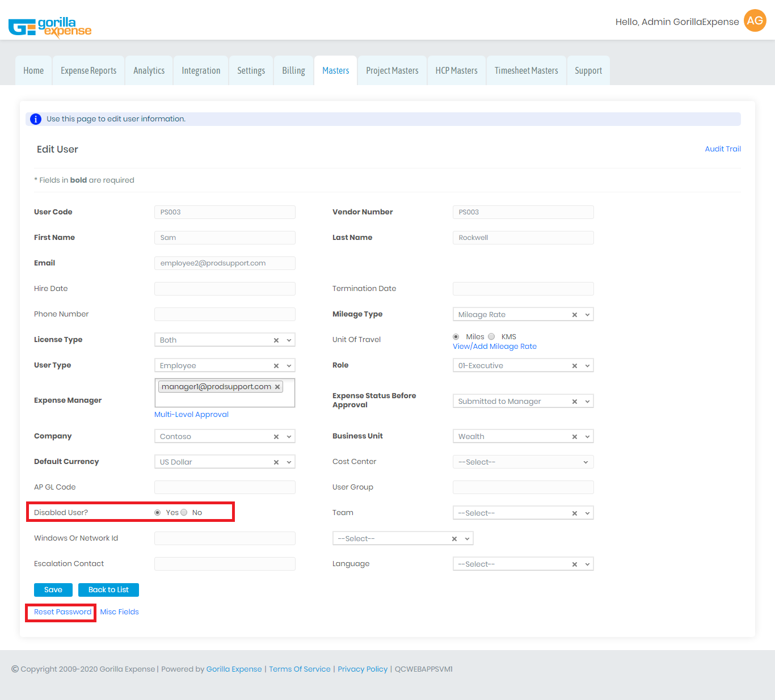Open the AG user avatar

click(x=755, y=21)
